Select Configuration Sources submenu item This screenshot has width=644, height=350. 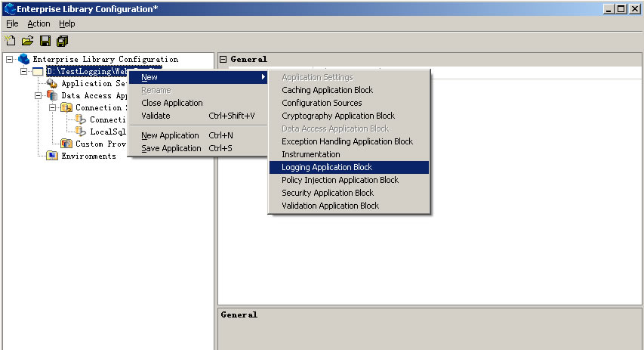[349, 103]
